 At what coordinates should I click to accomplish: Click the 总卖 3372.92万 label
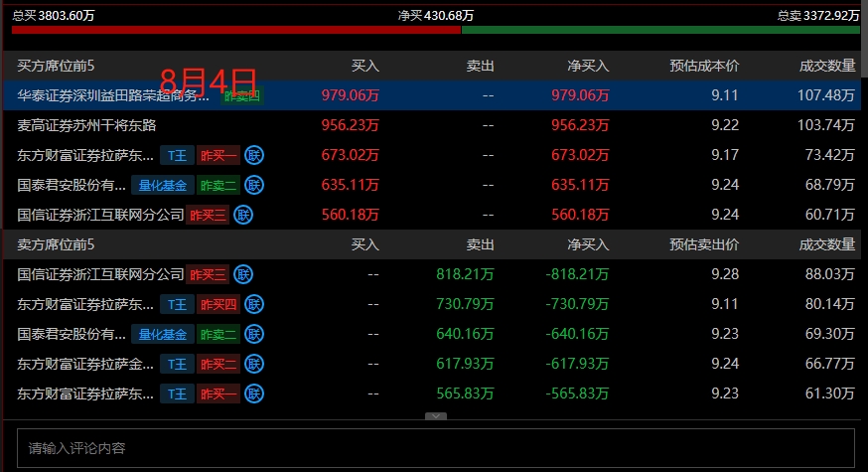tap(818, 16)
